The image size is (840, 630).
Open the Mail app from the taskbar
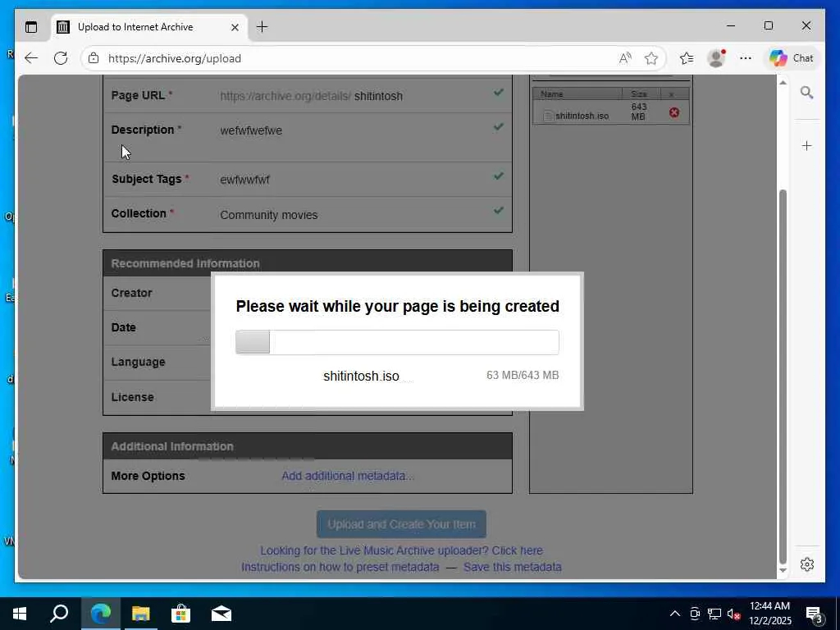point(221,614)
